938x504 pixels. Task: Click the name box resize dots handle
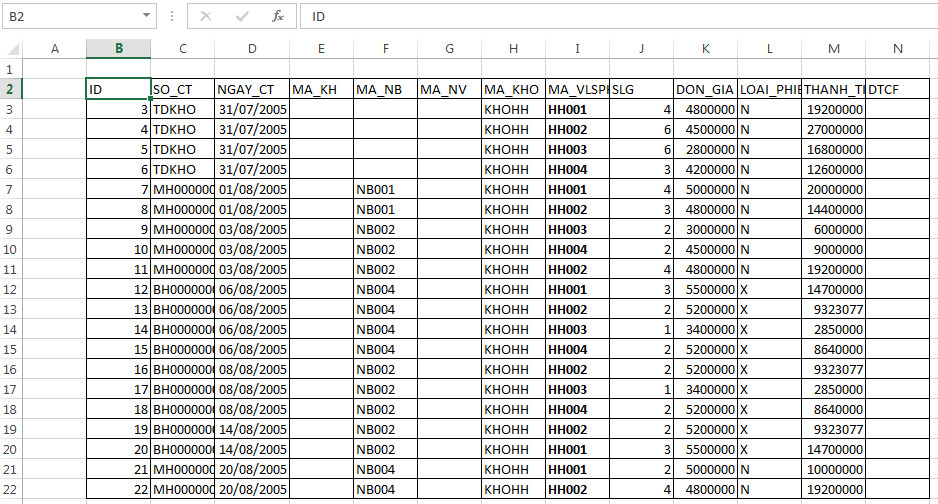coord(172,17)
